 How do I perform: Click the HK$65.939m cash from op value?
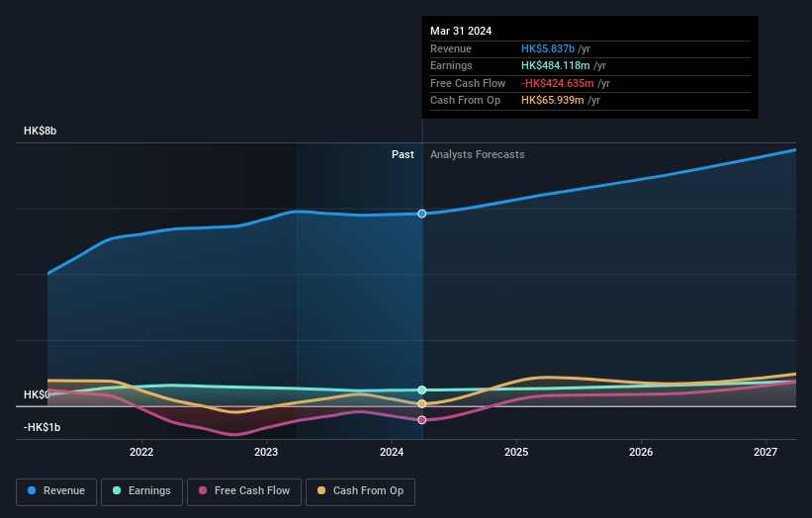pos(553,101)
